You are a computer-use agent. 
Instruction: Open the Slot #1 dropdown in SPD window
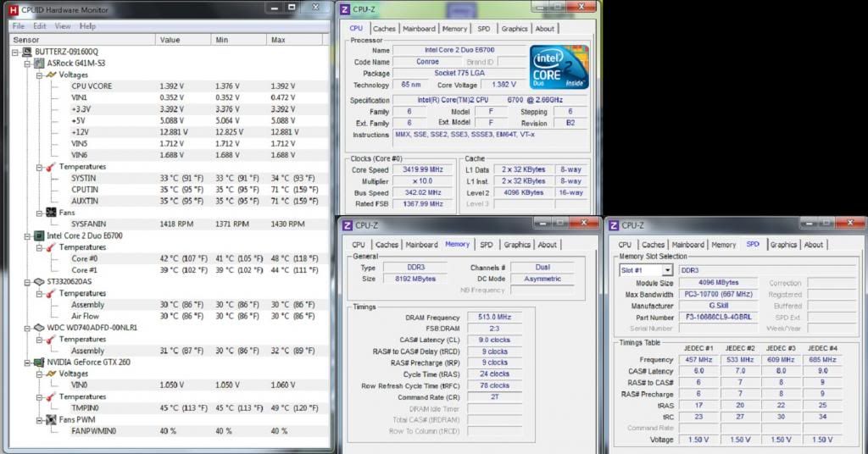[x=667, y=270]
